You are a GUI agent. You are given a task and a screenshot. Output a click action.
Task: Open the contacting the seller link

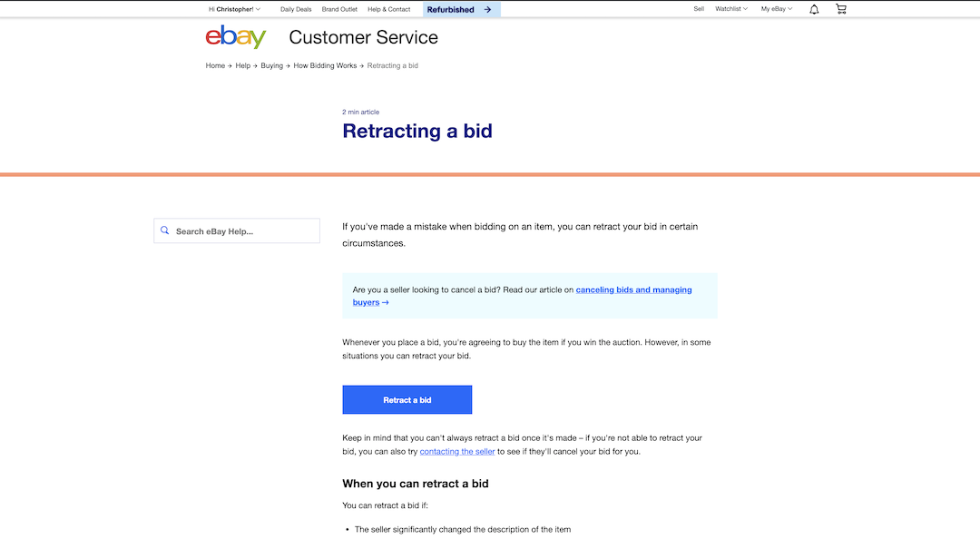click(456, 452)
